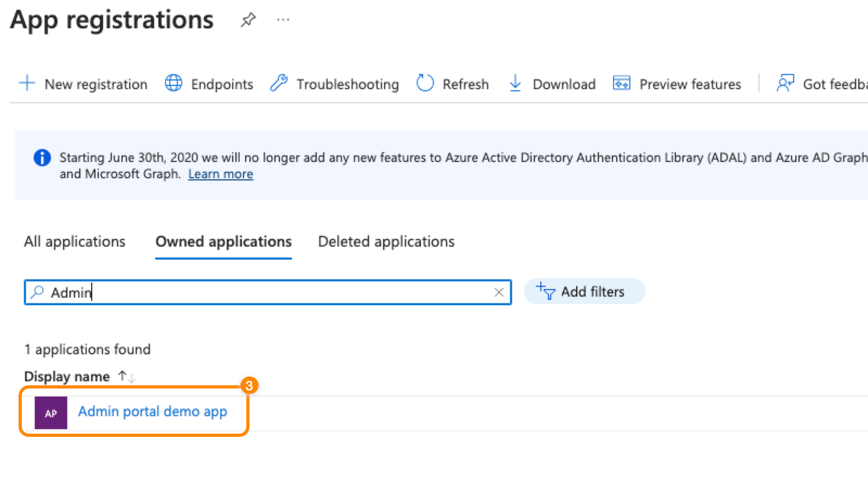Pin the App registrations page
This screenshot has width=868, height=477.
pyautogui.click(x=248, y=20)
